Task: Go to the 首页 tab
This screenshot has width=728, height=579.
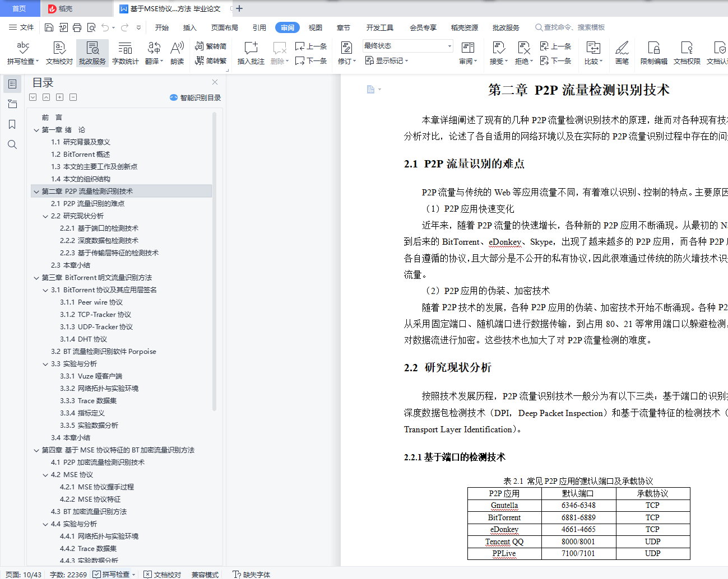Action: (20, 8)
